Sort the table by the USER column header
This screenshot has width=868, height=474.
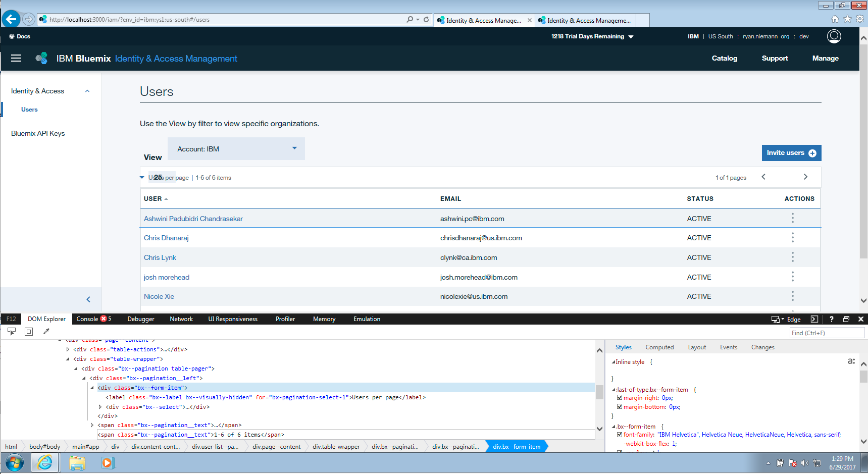156,199
